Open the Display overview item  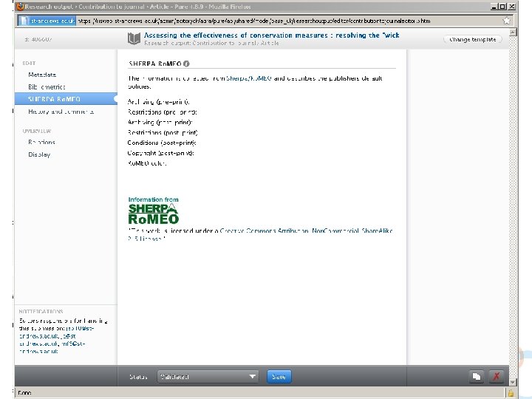point(39,154)
